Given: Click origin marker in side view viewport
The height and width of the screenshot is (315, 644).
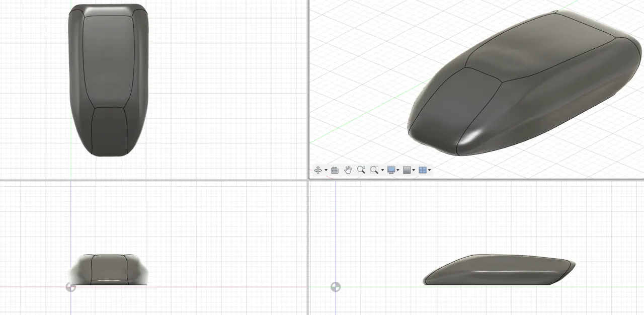Looking at the screenshot, I should 336,287.
